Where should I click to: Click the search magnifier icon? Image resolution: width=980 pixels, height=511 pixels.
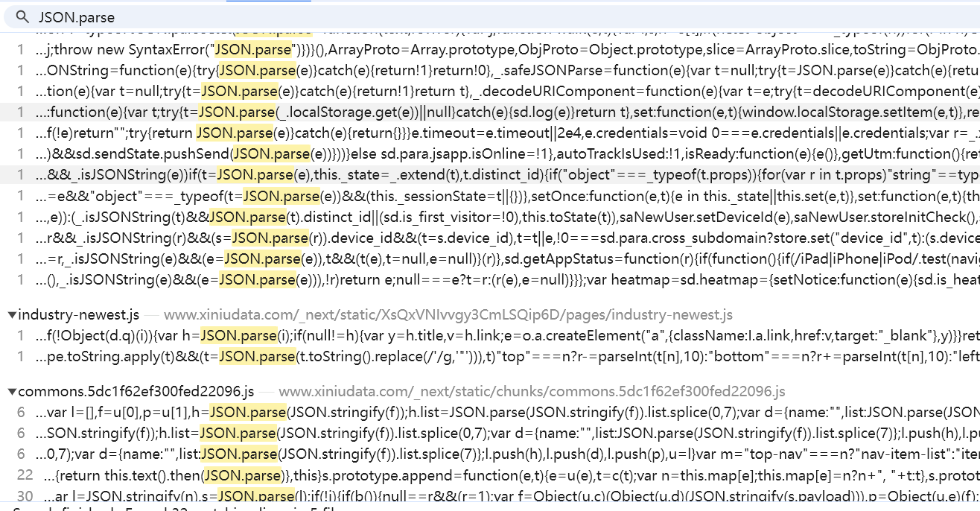(22, 16)
